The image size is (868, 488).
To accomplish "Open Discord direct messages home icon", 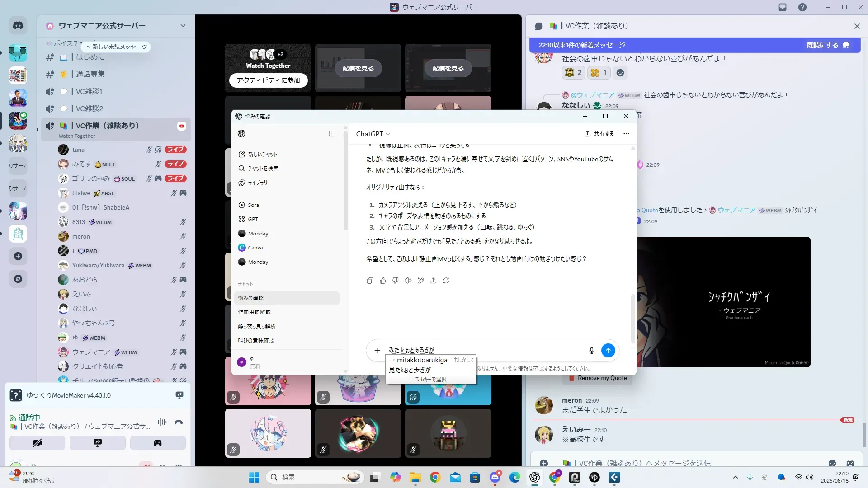I will (18, 26).
